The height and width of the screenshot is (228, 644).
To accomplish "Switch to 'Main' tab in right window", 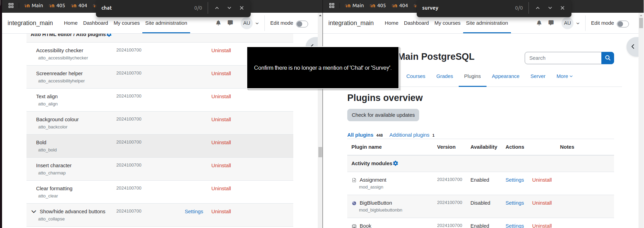I will pyautogui.click(x=354, y=5).
